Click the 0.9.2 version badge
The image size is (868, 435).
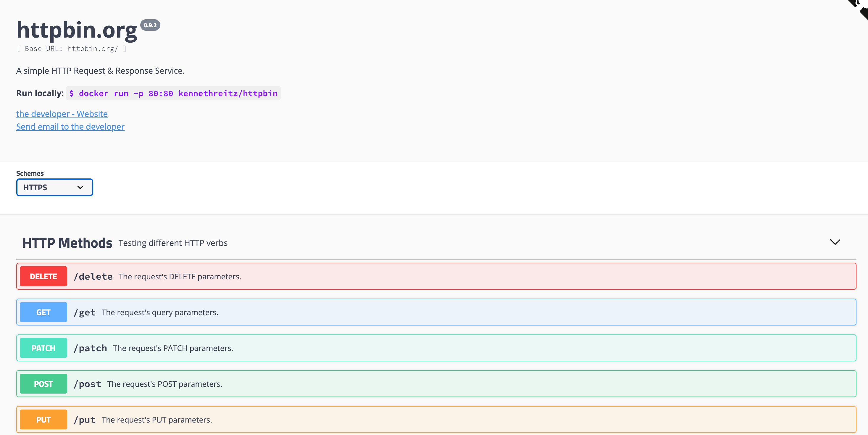pyautogui.click(x=150, y=25)
